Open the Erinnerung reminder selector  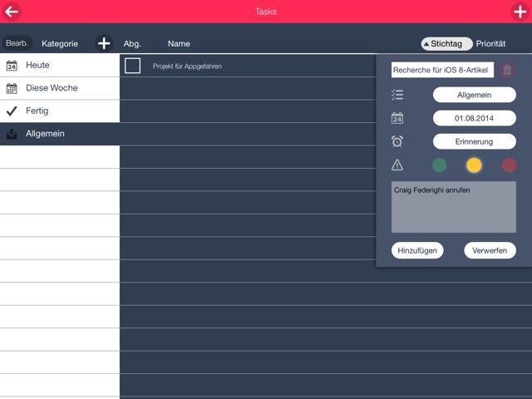click(x=474, y=141)
